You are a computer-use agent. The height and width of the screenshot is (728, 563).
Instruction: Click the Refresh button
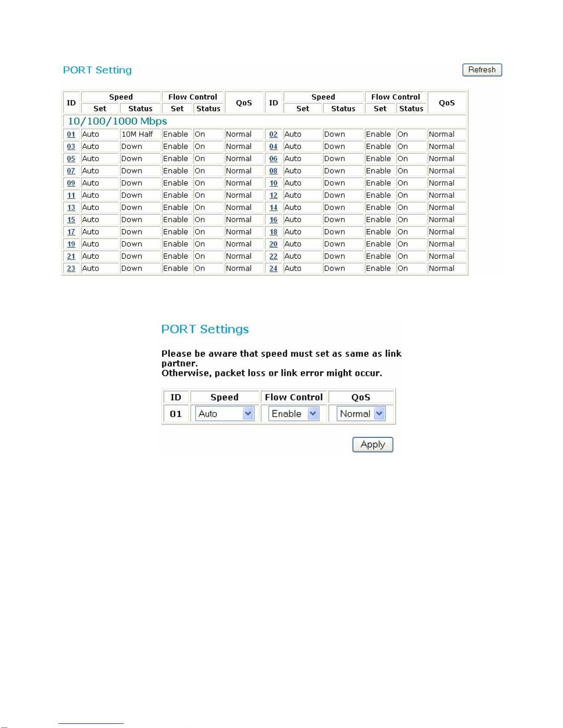coord(482,70)
